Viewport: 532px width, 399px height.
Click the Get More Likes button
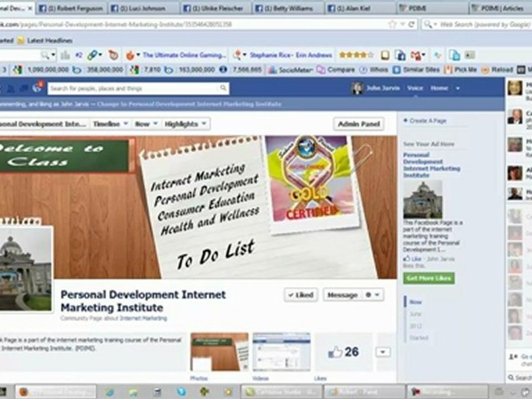[429, 278]
